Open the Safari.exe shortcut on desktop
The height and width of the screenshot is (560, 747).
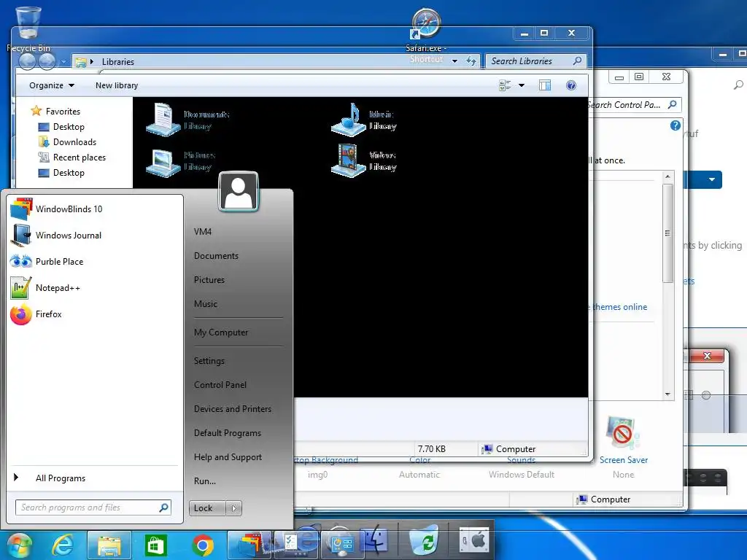tap(426, 36)
